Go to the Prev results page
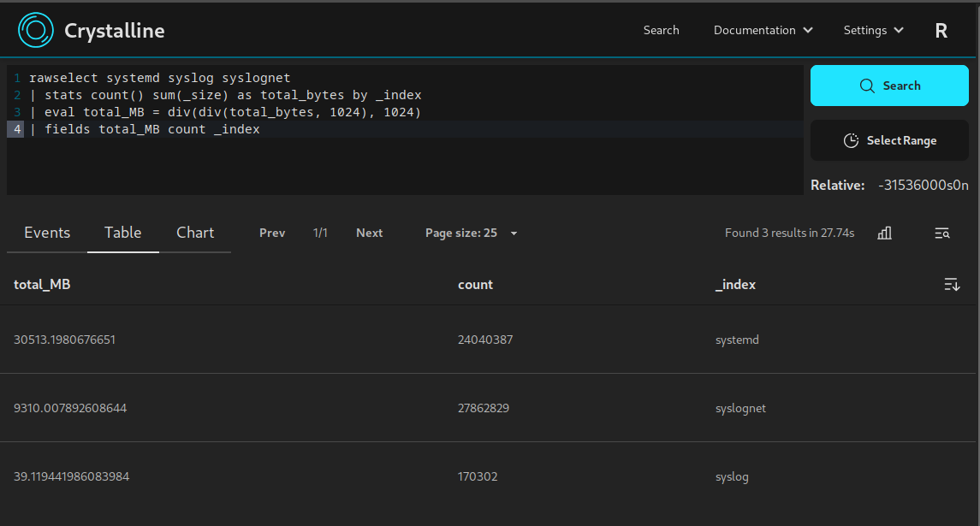Image resolution: width=980 pixels, height=526 pixels. click(272, 233)
